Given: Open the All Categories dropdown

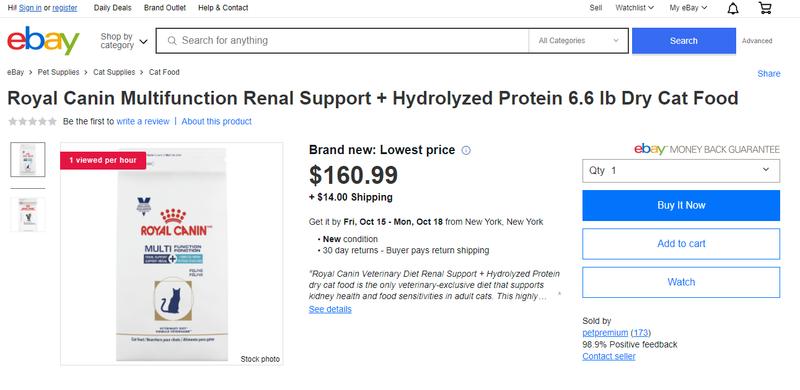Looking at the screenshot, I should 579,40.
